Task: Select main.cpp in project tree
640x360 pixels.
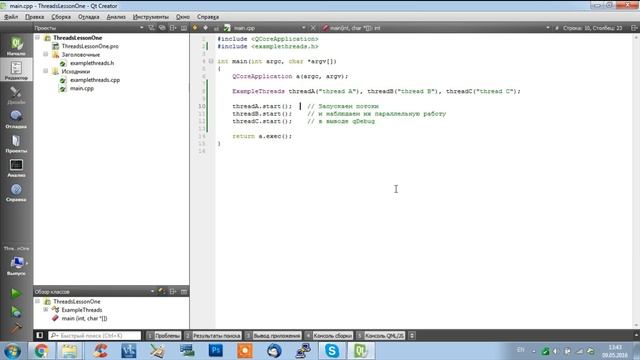Action: (82, 88)
